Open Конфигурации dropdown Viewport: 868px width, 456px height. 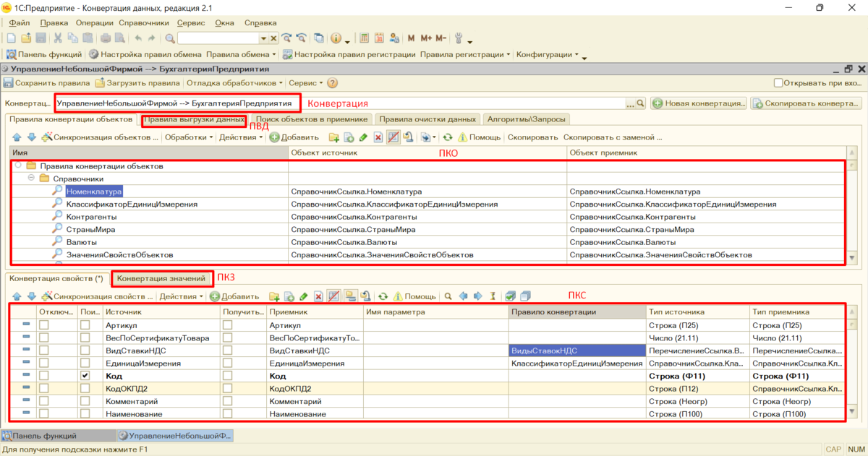coord(547,54)
